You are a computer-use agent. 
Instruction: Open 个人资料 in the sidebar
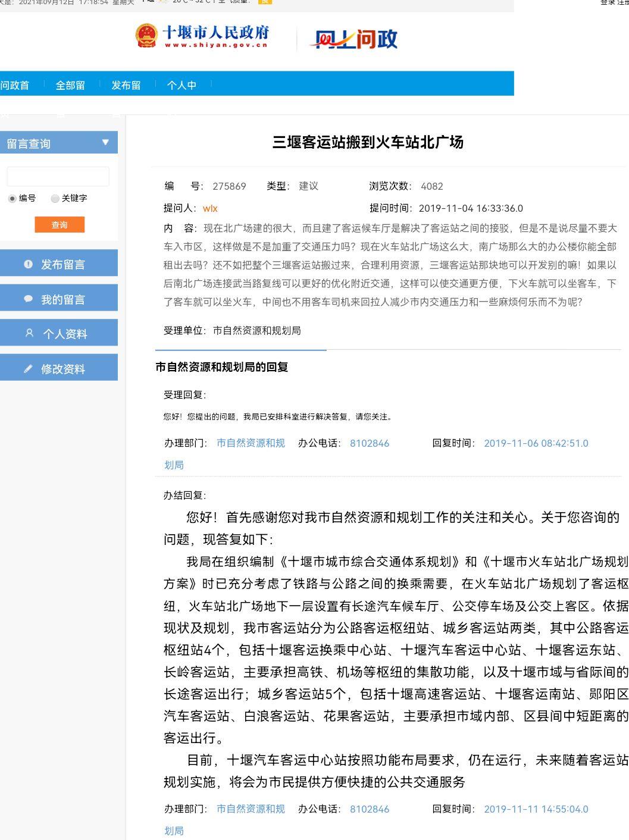pyautogui.click(x=59, y=333)
